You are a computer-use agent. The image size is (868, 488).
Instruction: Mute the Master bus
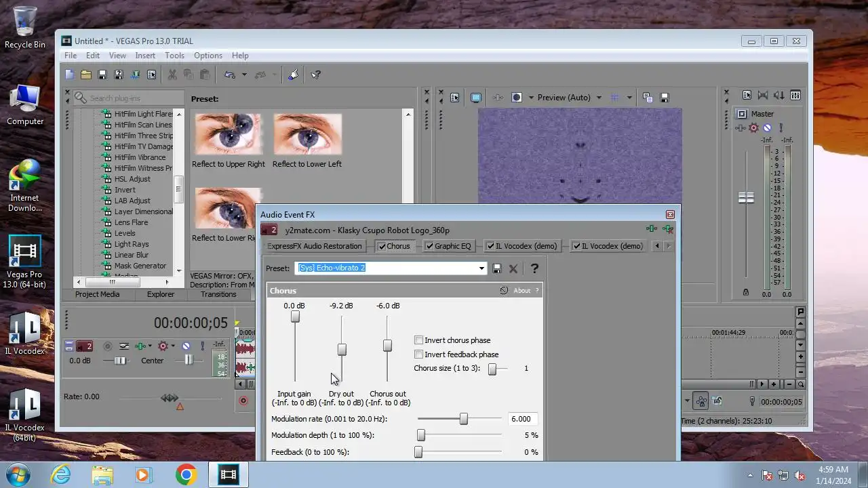click(x=767, y=127)
